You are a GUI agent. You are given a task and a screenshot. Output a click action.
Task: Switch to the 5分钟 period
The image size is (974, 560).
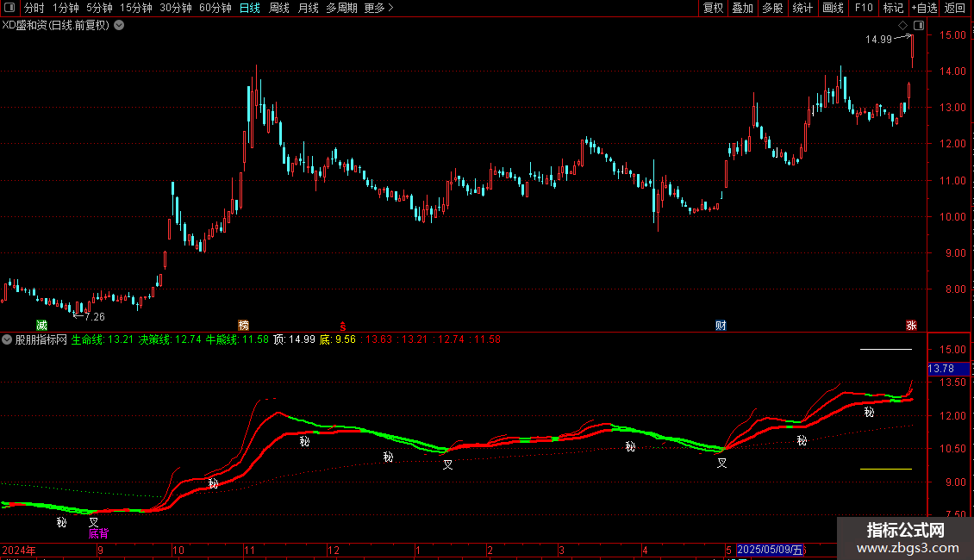click(99, 8)
